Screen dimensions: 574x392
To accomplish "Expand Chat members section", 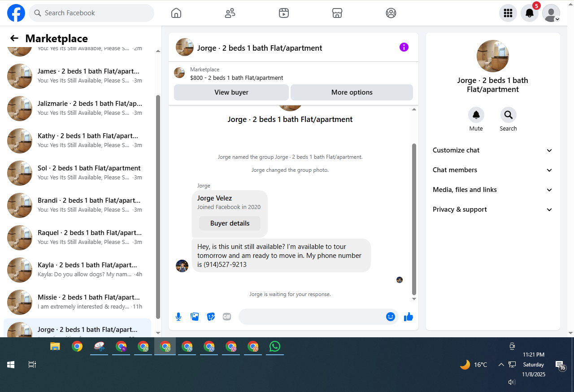I will [x=493, y=170].
